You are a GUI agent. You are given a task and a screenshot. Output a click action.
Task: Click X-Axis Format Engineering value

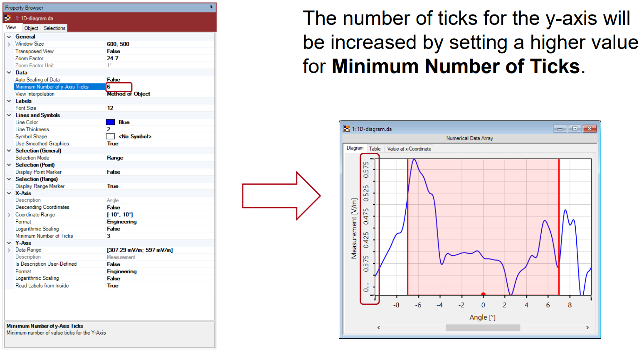pyautogui.click(x=122, y=222)
